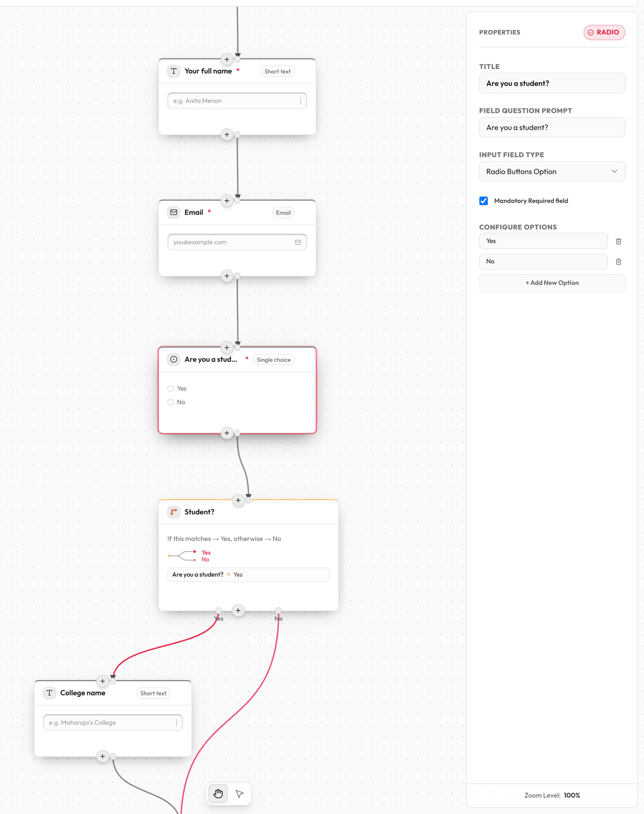Click the RADIO type badge
This screenshot has width=644, height=814.
pyautogui.click(x=604, y=32)
